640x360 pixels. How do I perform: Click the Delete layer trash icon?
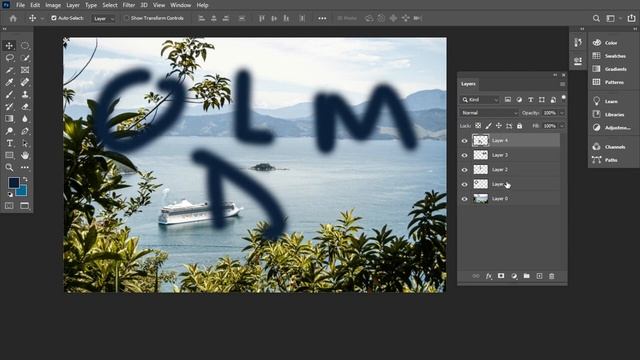[552, 276]
